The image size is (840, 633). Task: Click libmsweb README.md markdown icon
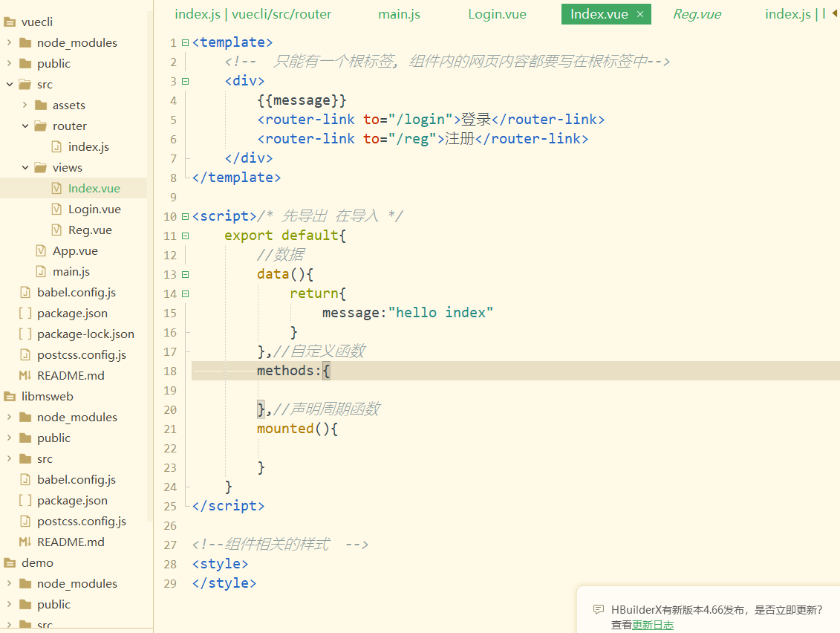(25, 542)
